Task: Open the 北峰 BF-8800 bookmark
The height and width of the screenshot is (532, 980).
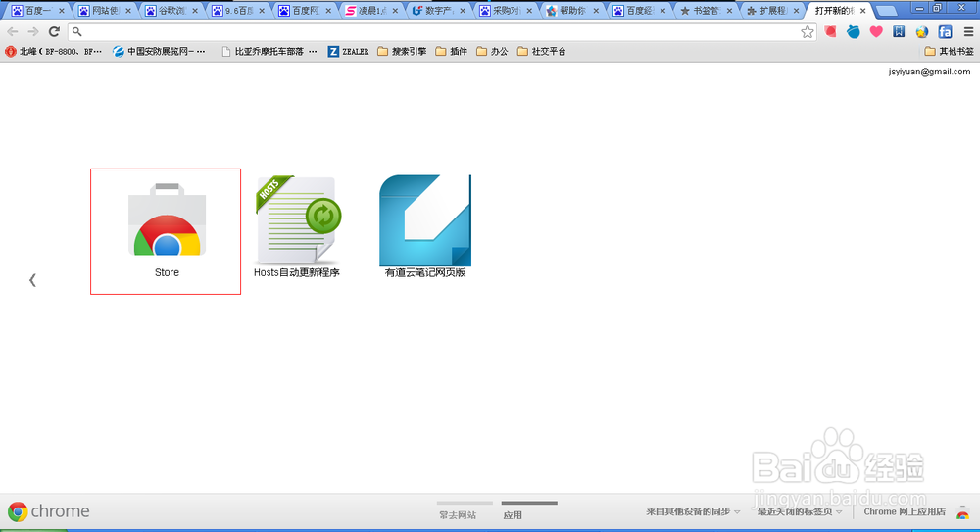Action: 53,51
